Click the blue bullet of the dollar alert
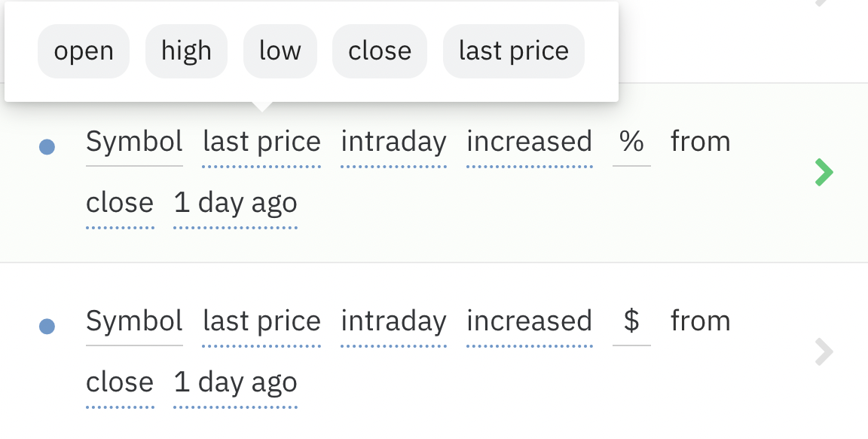 click(x=47, y=326)
